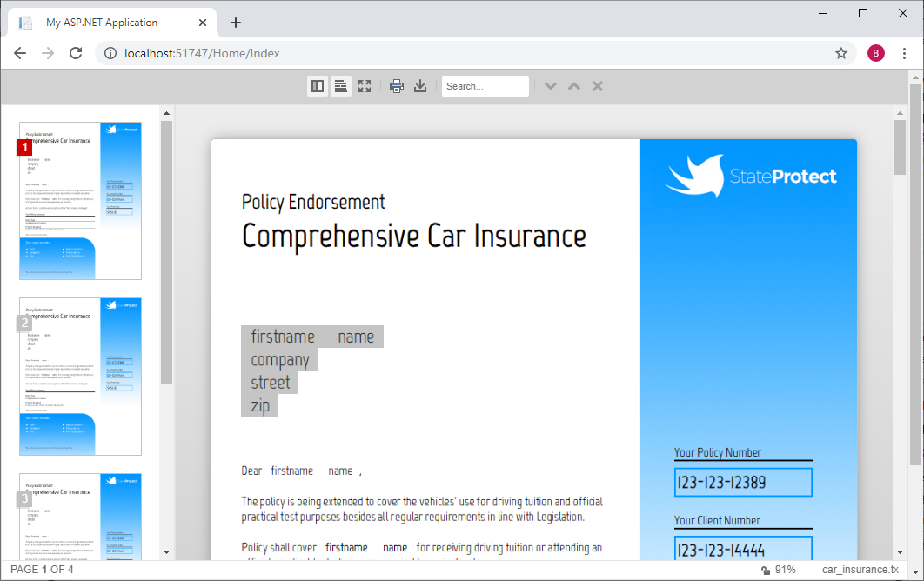This screenshot has width=924, height=581.
Task: Select the My ASP.NET Application tab
Action: tap(104, 22)
